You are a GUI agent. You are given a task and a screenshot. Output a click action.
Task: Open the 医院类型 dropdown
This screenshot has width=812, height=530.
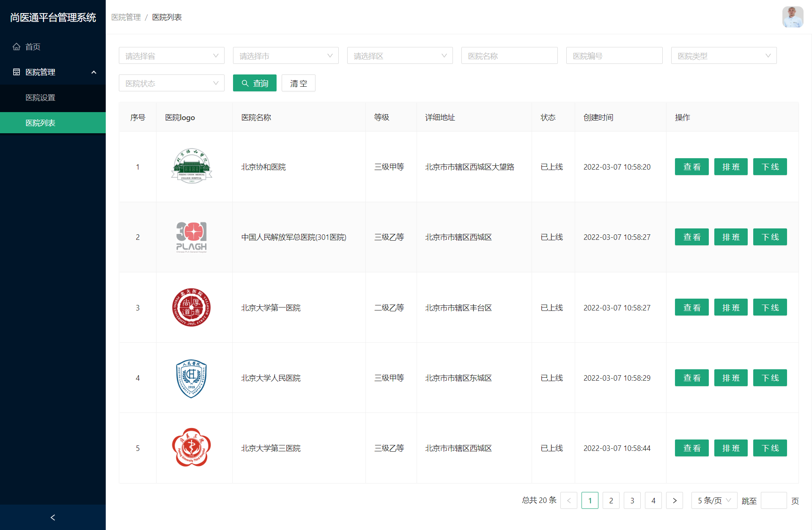click(724, 55)
